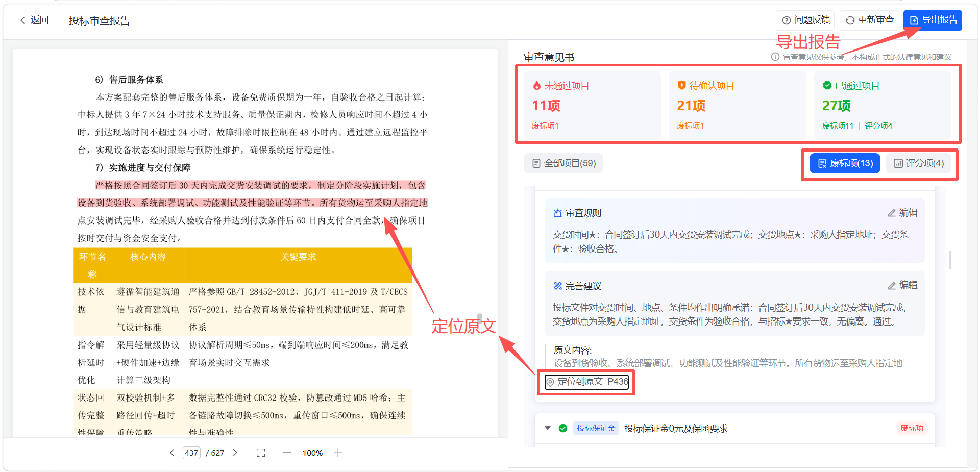Click 评分项4 under 已通过项目
The height and width of the screenshot is (472, 980).
[878, 126]
